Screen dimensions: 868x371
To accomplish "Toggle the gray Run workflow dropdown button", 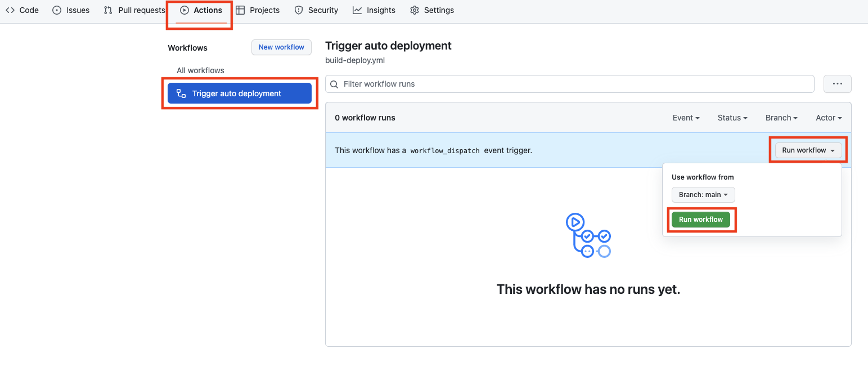I will coord(808,150).
